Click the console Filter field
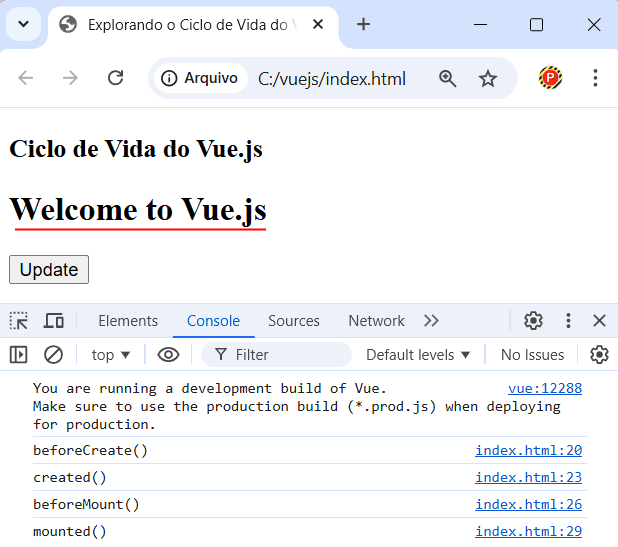618x547 pixels. (276, 355)
